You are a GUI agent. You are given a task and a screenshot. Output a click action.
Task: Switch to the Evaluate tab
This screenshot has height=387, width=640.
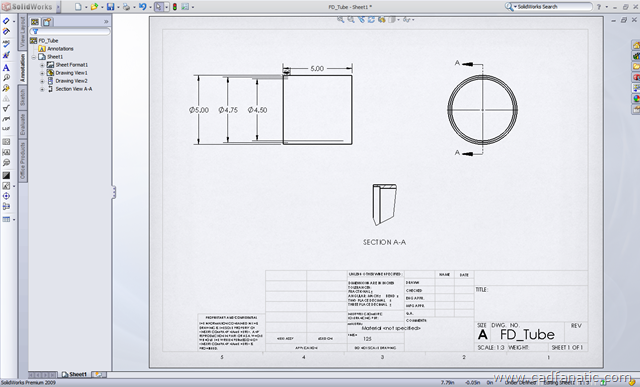[23, 125]
